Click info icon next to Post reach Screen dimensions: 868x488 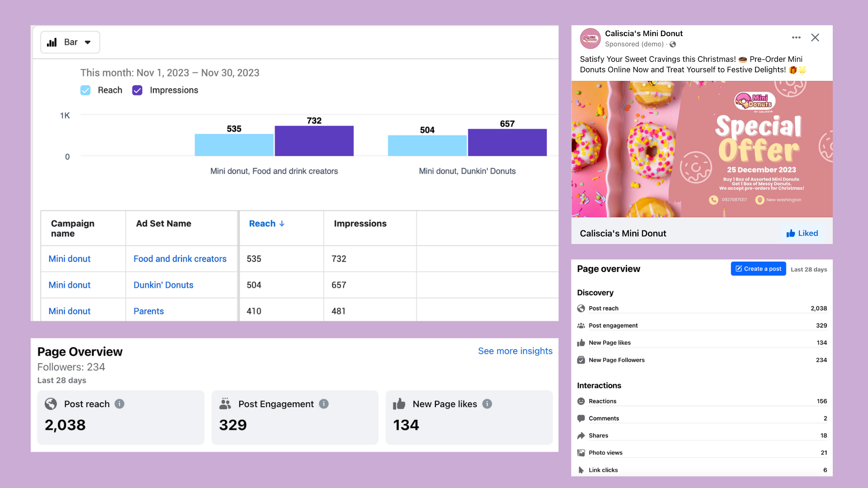119,404
